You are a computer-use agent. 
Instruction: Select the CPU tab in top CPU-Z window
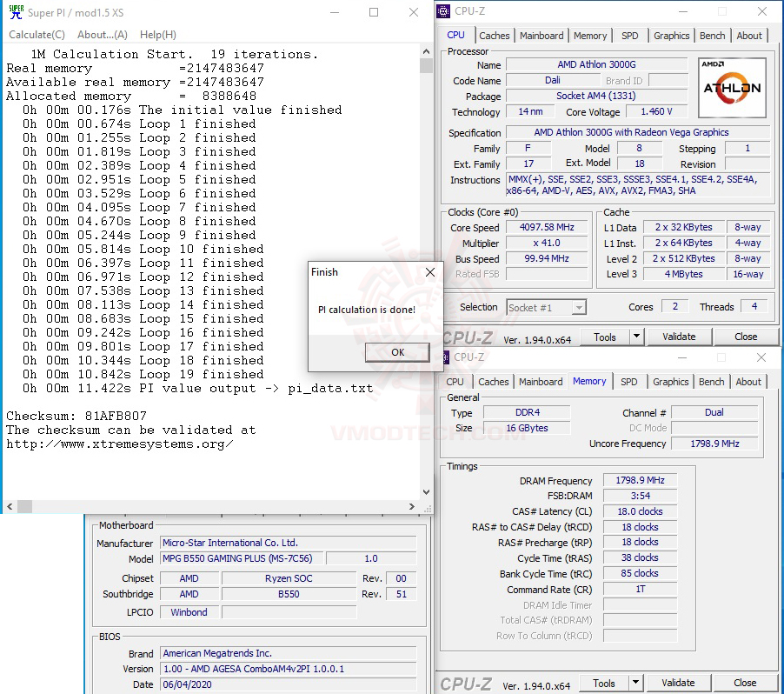coord(455,35)
